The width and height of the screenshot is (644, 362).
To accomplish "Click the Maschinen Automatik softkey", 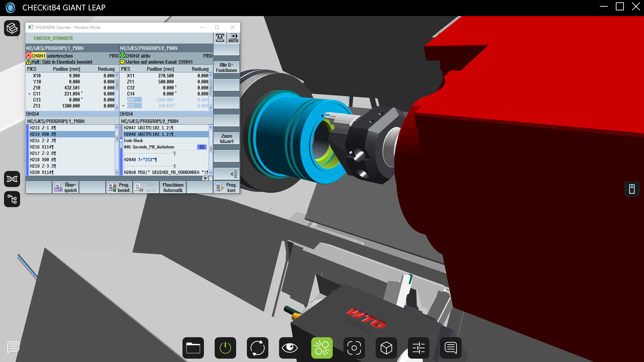I will coord(173,187).
